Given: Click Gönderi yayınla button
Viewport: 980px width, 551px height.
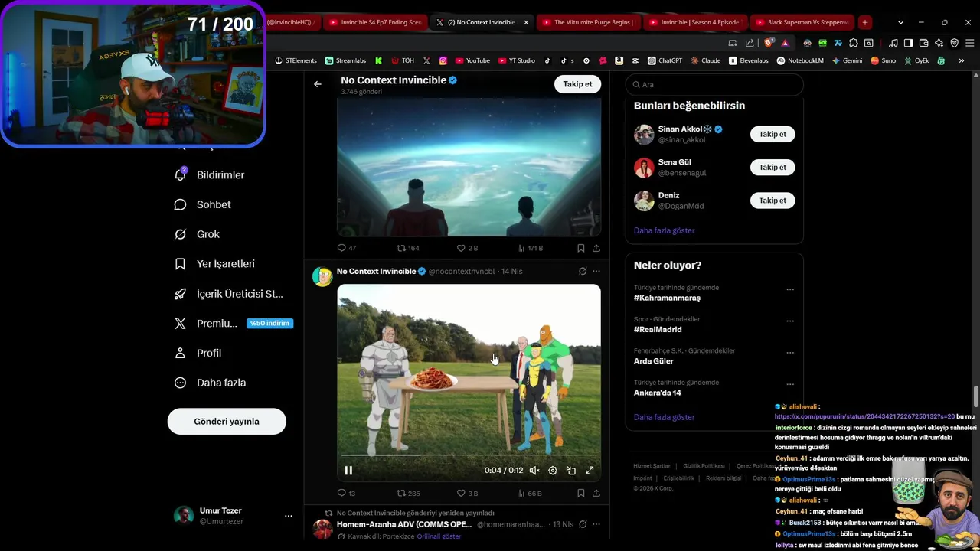Looking at the screenshot, I should pos(227,422).
